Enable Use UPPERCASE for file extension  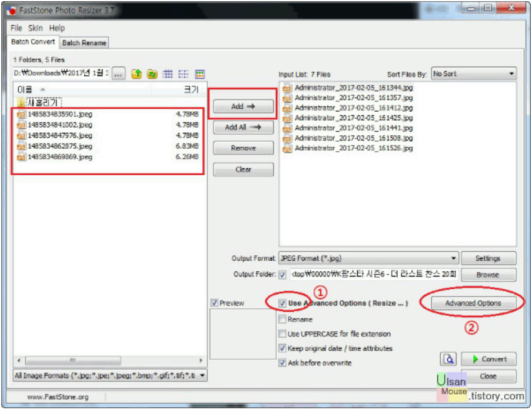[283, 334]
